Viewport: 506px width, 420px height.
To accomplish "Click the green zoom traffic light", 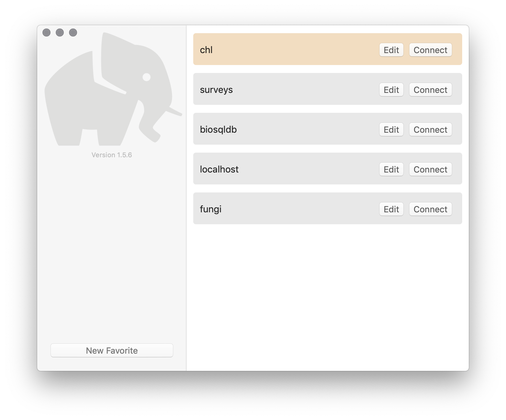I will point(73,33).
